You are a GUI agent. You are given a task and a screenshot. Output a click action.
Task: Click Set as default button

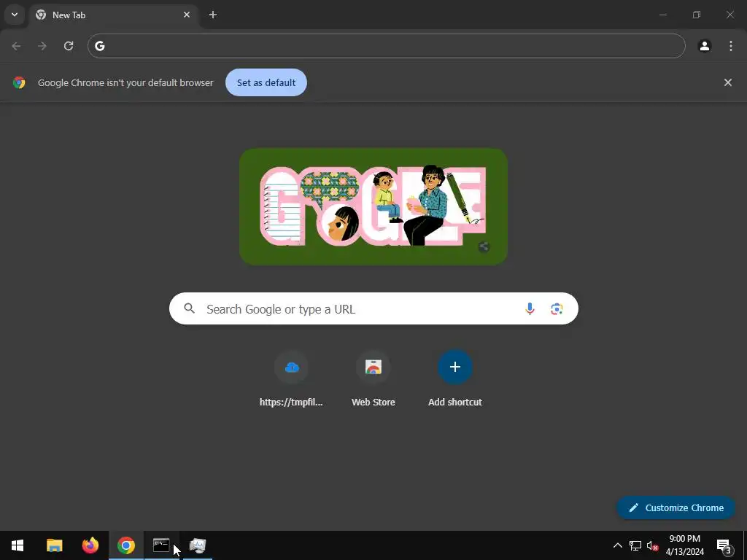[266, 82]
